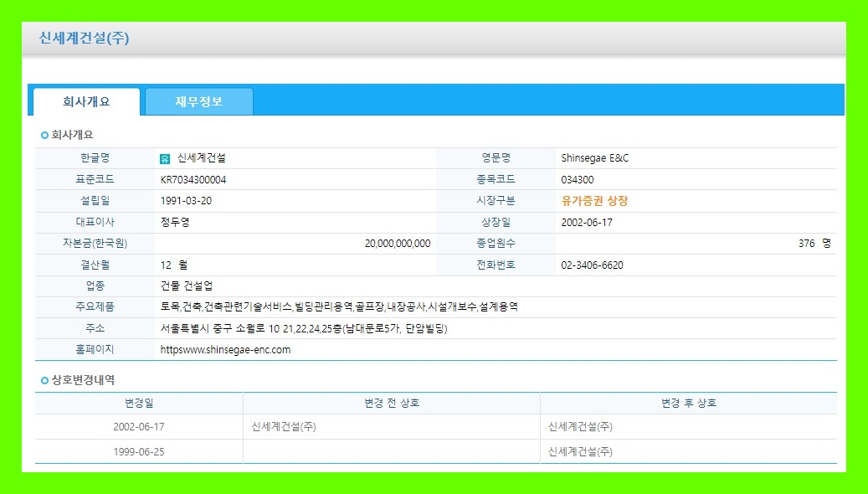Switch to the 재무정보 tab
The height and width of the screenshot is (494, 868).
coord(198,101)
